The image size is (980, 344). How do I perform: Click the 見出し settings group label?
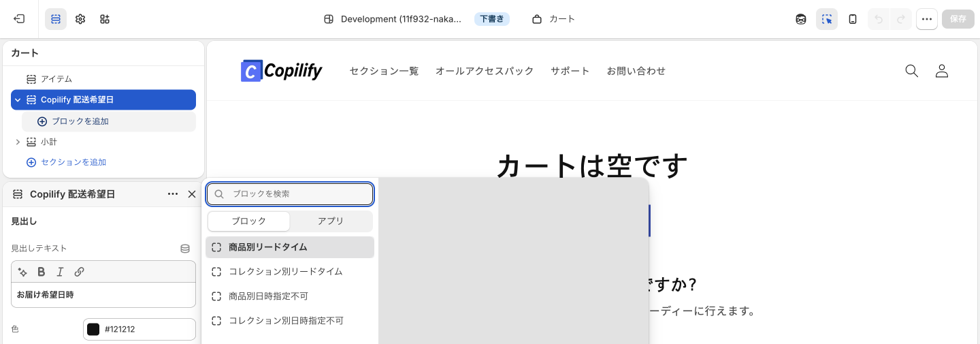[24, 221]
